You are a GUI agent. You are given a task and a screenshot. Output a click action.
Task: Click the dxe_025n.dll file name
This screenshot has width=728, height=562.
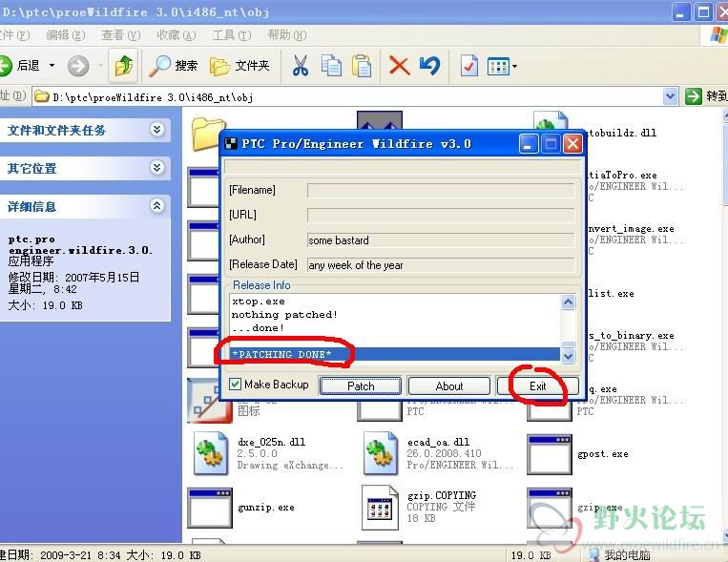point(271,442)
